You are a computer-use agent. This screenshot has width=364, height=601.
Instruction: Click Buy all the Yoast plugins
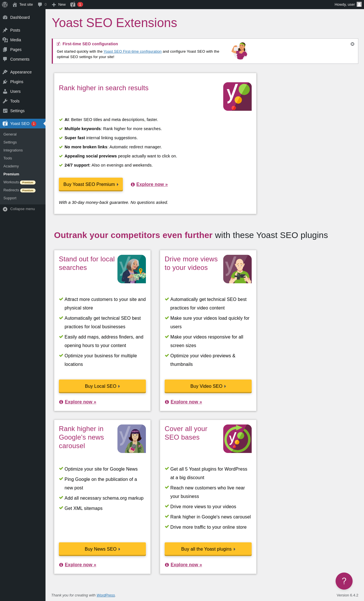point(208,549)
